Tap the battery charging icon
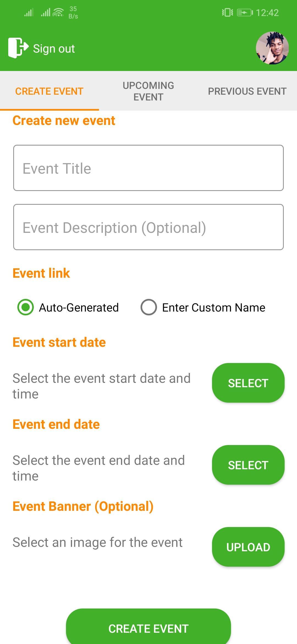This screenshot has width=297, height=644. 245,13
